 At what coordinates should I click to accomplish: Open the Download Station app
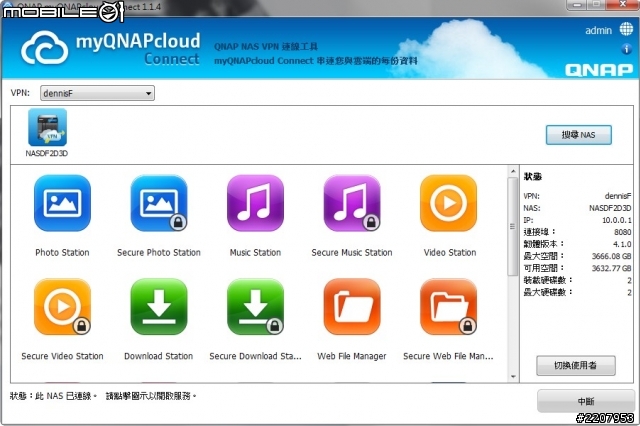159,307
